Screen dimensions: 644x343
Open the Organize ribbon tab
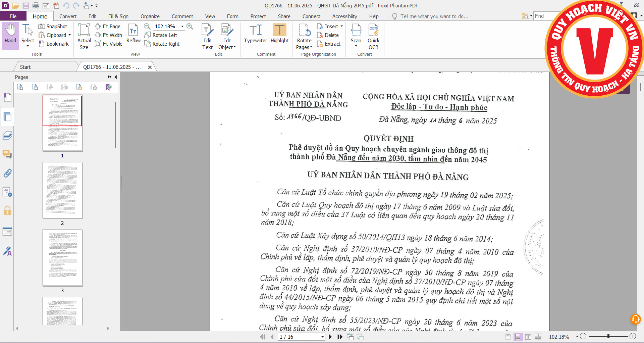click(x=150, y=16)
